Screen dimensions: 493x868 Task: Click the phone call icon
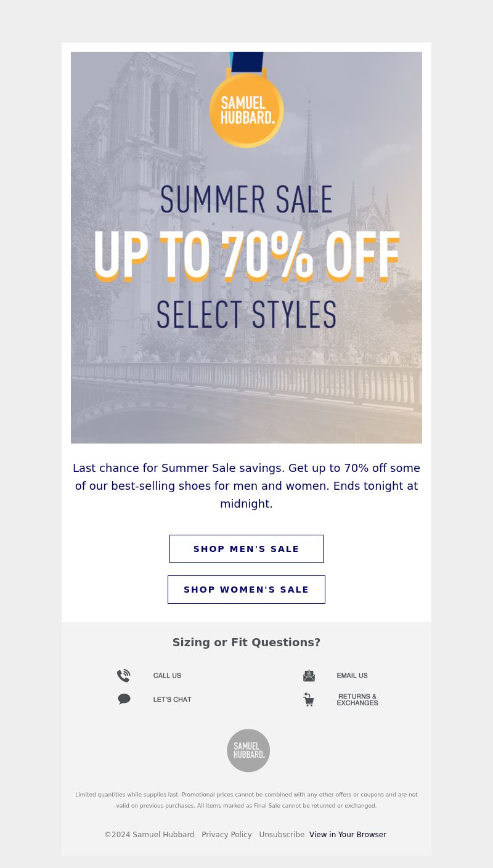[124, 676]
